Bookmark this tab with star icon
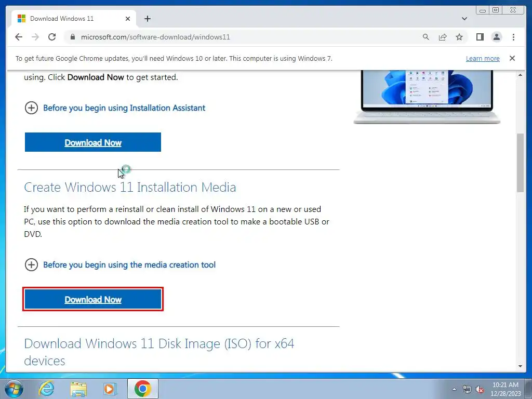Image resolution: width=532 pixels, height=399 pixels. [x=459, y=37]
